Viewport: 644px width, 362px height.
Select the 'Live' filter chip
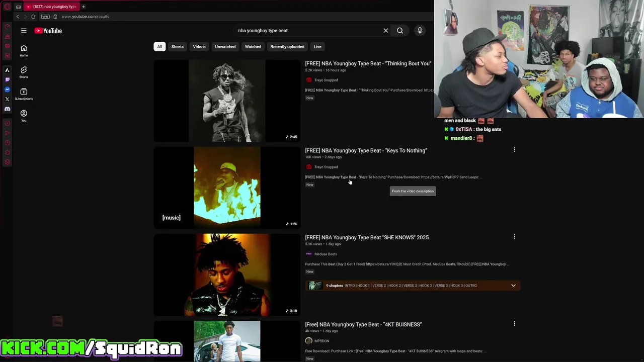317,47
